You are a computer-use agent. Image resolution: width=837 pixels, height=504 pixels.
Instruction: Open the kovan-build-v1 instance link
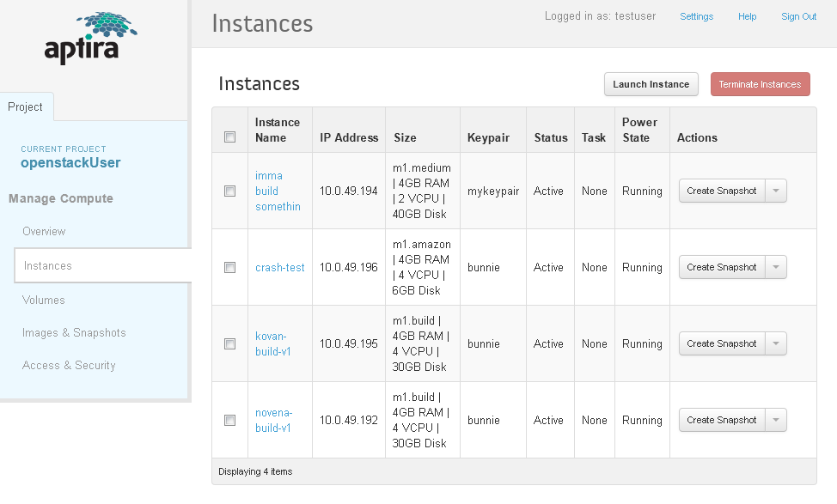pyautogui.click(x=272, y=344)
